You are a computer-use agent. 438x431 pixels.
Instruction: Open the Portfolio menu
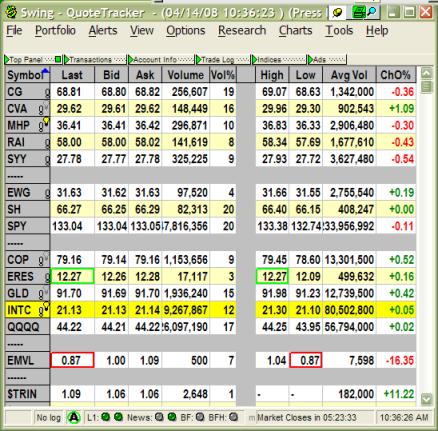point(55,31)
